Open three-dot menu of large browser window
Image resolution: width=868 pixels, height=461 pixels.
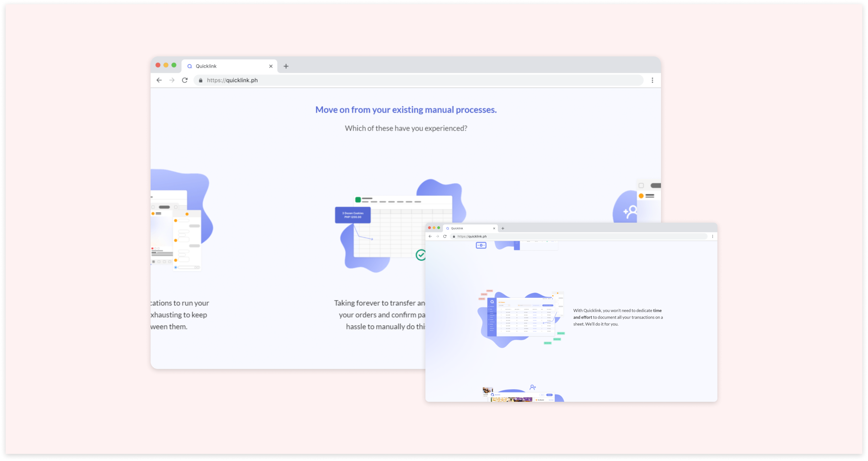[652, 80]
